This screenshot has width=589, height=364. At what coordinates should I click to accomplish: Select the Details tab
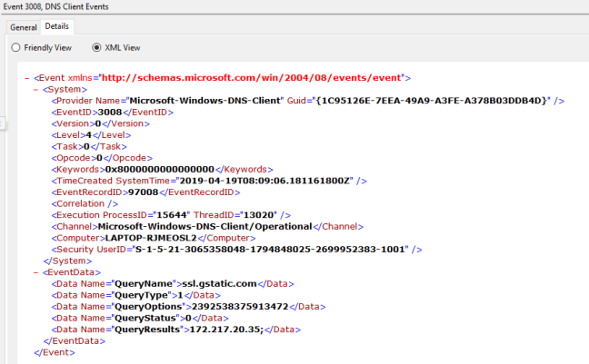(x=57, y=27)
